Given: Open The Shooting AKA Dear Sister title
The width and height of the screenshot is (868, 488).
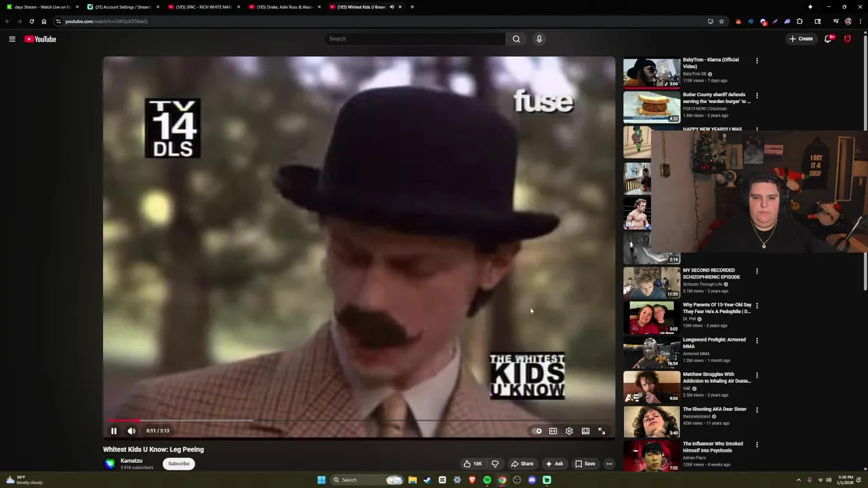Looking at the screenshot, I should tap(714, 409).
